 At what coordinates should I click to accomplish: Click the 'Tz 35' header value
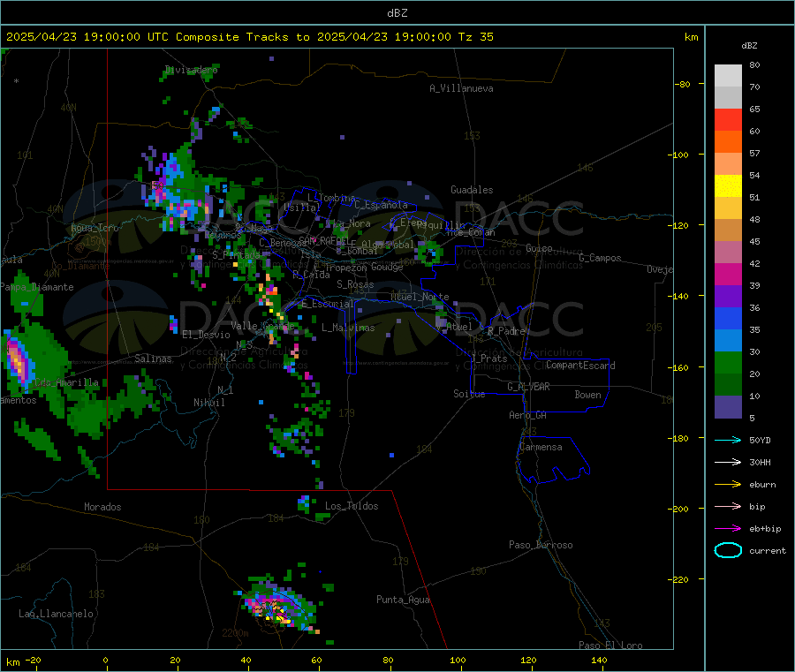click(x=475, y=37)
